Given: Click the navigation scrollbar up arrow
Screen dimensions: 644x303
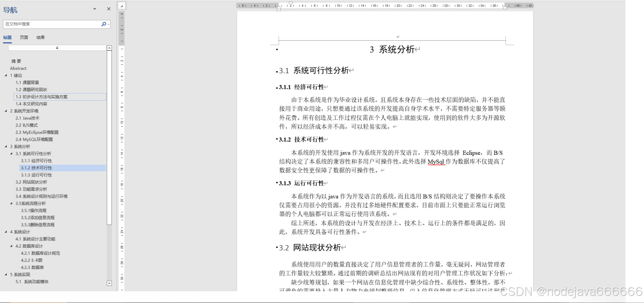Looking at the screenshot, I should [x=109, y=48].
